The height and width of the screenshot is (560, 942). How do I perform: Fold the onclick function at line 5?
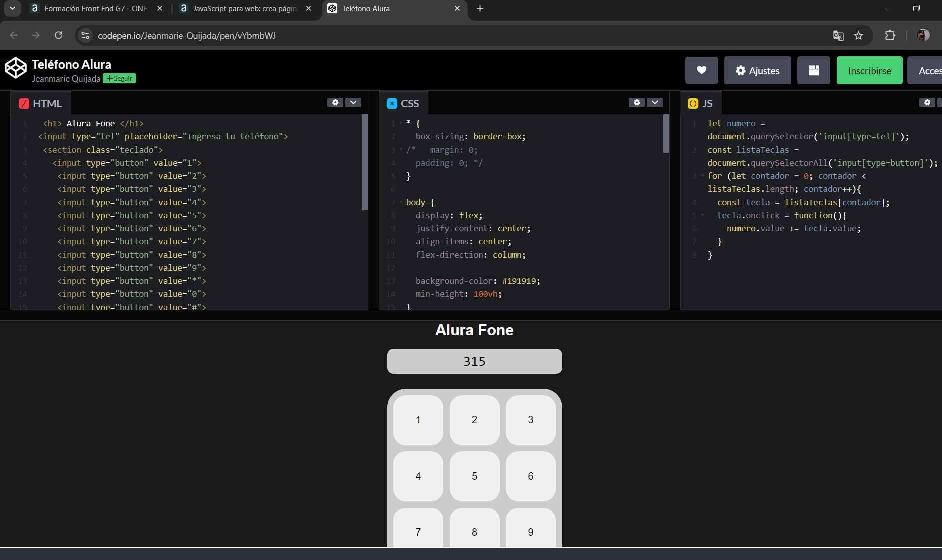point(702,215)
